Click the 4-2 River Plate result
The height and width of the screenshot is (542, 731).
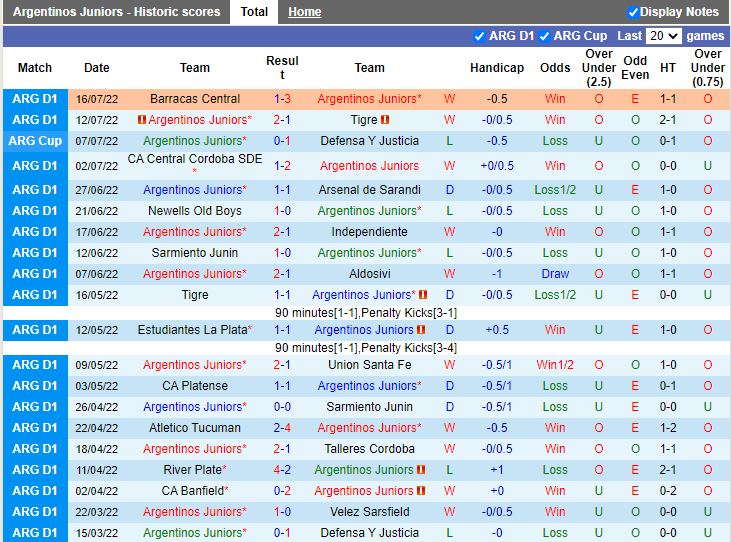(282, 470)
